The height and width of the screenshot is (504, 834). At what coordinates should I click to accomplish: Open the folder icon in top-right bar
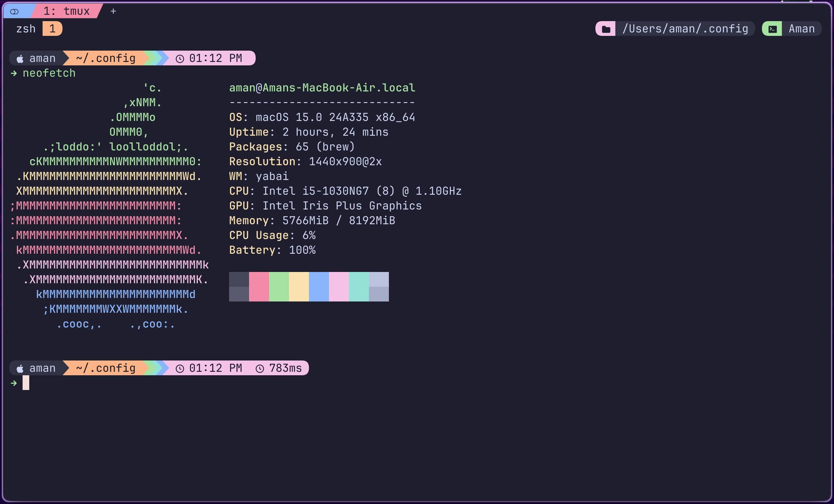click(x=608, y=28)
